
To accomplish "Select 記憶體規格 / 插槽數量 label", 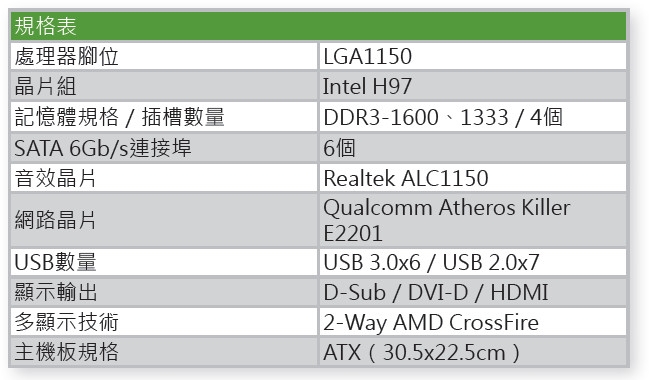I will point(163,117).
